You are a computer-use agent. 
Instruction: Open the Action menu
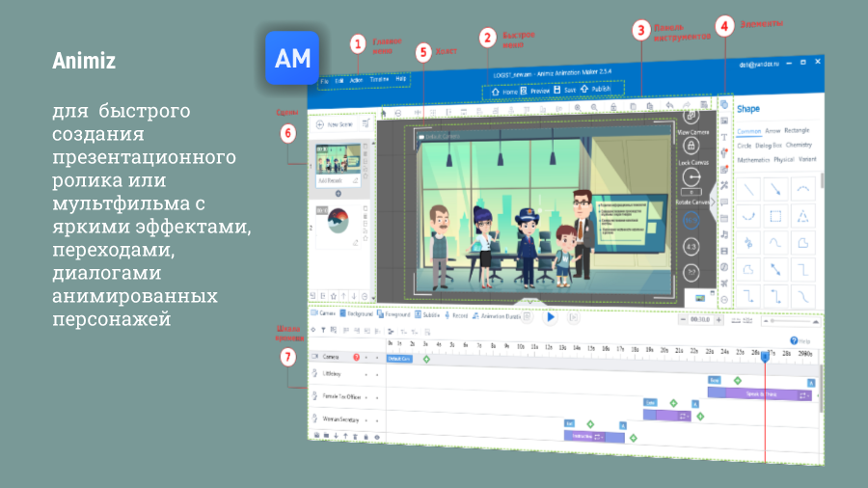(x=356, y=80)
